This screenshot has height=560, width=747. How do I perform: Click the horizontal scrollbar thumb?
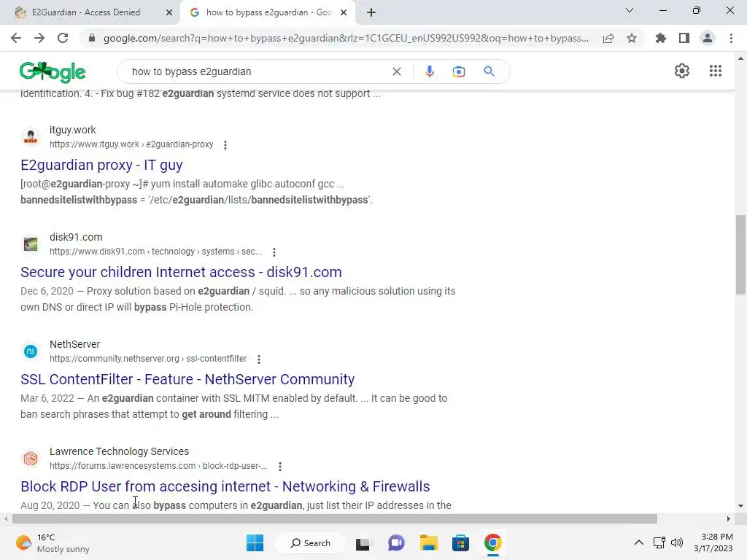[334, 518]
